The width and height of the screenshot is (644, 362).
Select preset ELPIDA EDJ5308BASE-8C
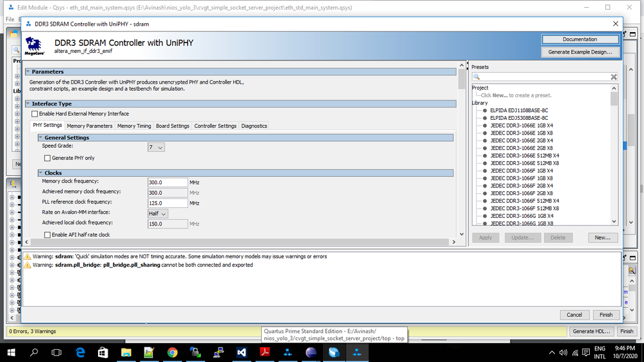point(519,119)
